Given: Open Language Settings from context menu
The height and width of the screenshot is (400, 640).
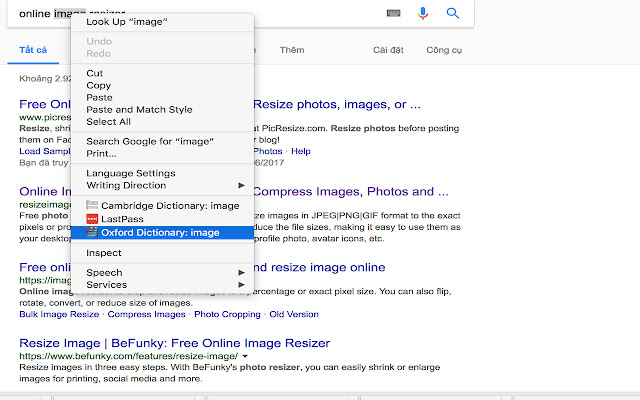Looking at the screenshot, I should (x=131, y=173).
